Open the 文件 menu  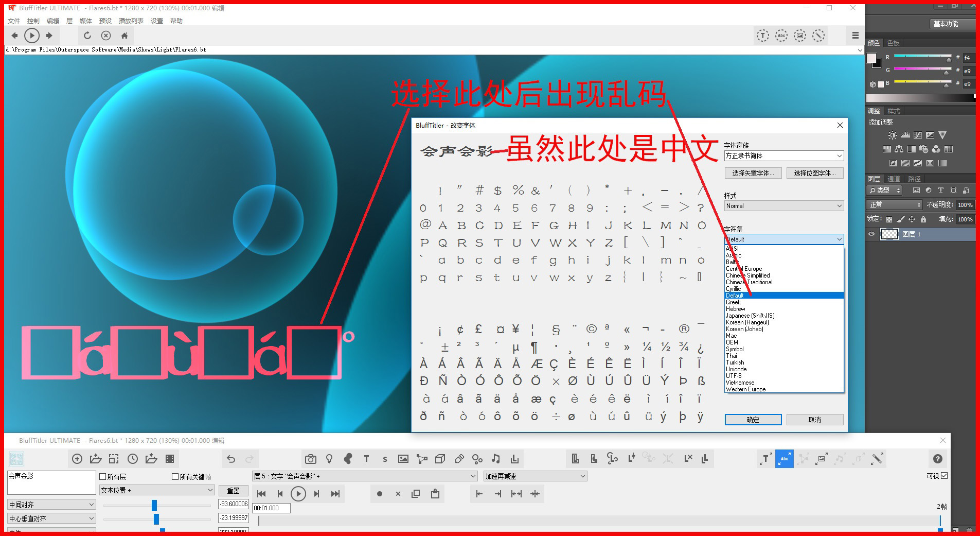(x=14, y=21)
